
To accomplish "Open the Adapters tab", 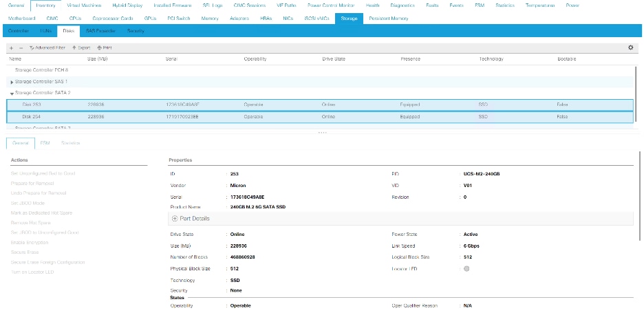I will tap(239, 19).
